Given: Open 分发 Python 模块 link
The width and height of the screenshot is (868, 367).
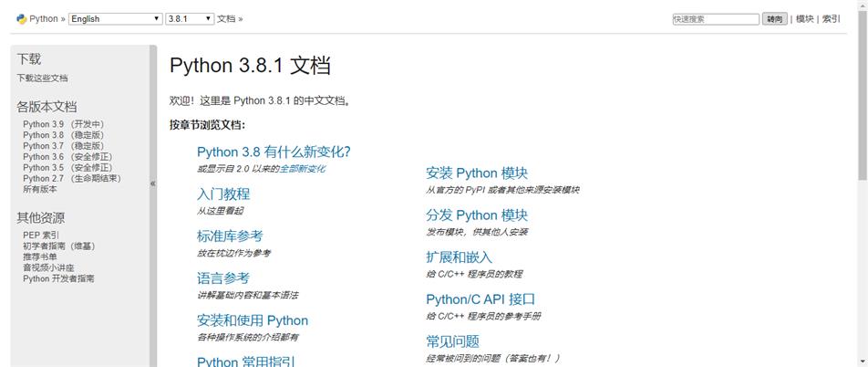Looking at the screenshot, I should pos(477,215).
